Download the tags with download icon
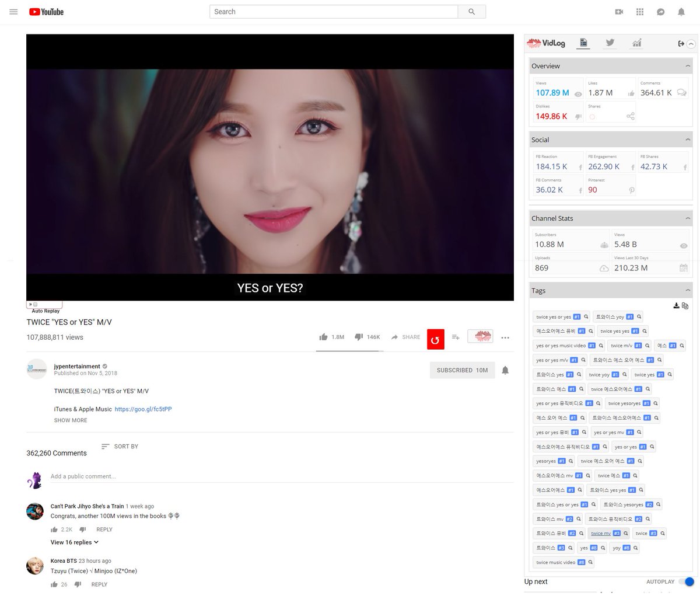The width and height of the screenshot is (700, 606). click(x=676, y=305)
